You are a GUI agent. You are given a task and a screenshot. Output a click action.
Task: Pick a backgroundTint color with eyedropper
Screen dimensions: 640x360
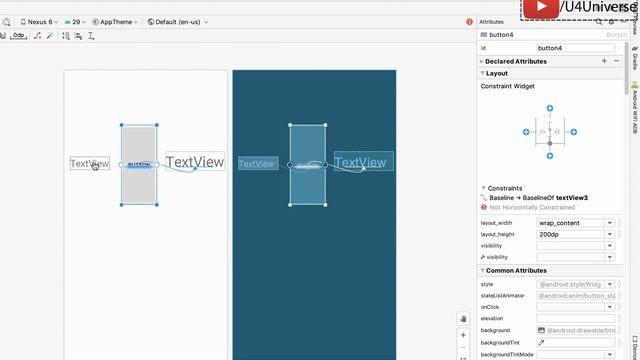541,342
